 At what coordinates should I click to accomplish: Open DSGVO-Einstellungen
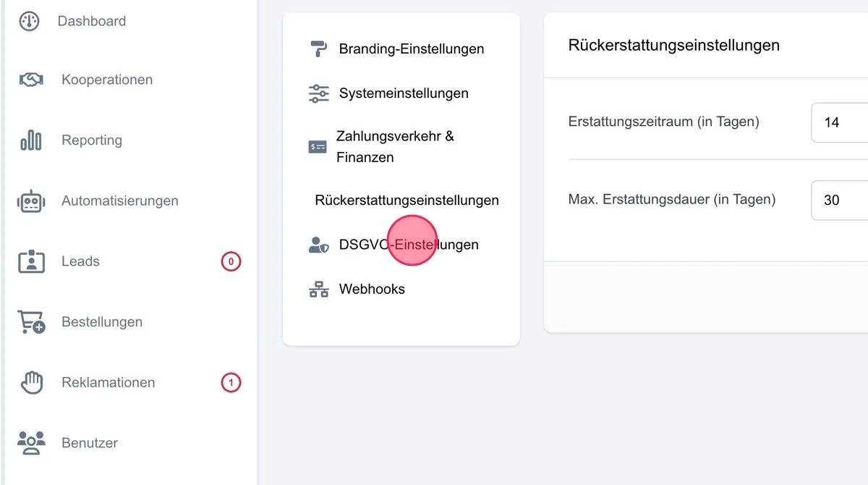click(409, 245)
